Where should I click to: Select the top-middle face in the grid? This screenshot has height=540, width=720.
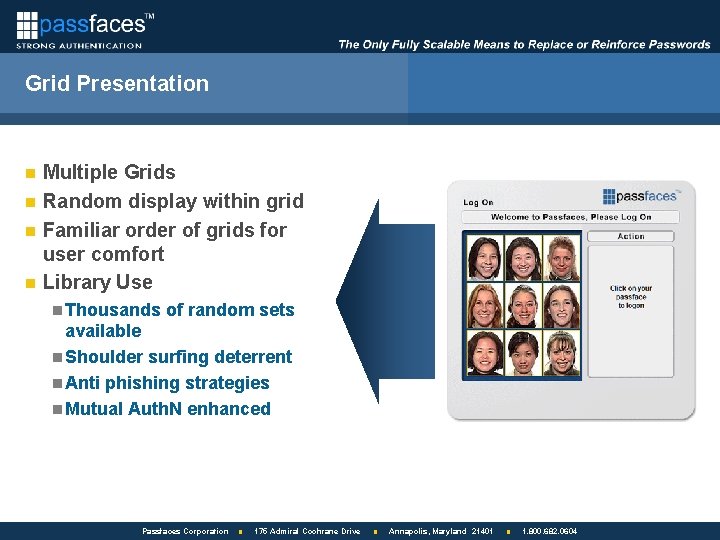click(x=523, y=258)
